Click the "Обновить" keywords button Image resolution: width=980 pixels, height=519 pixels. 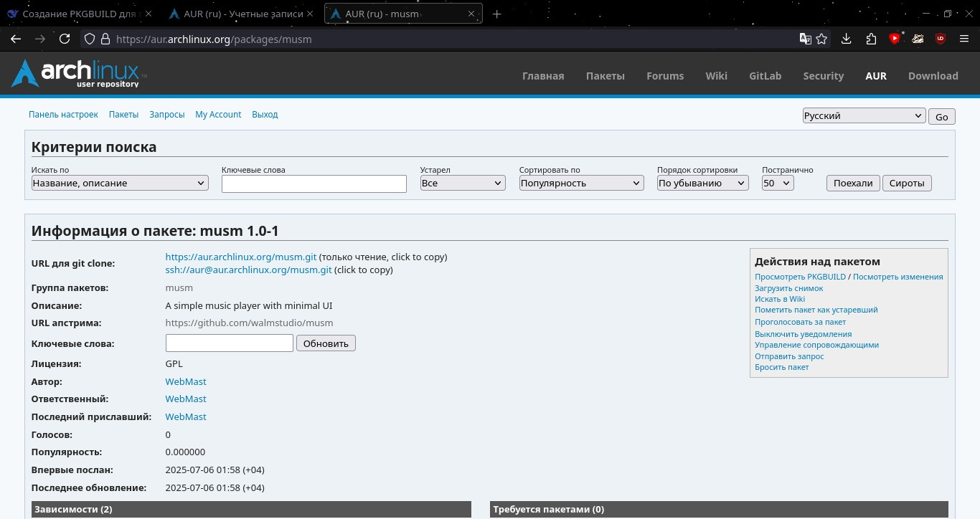coord(326,343)
